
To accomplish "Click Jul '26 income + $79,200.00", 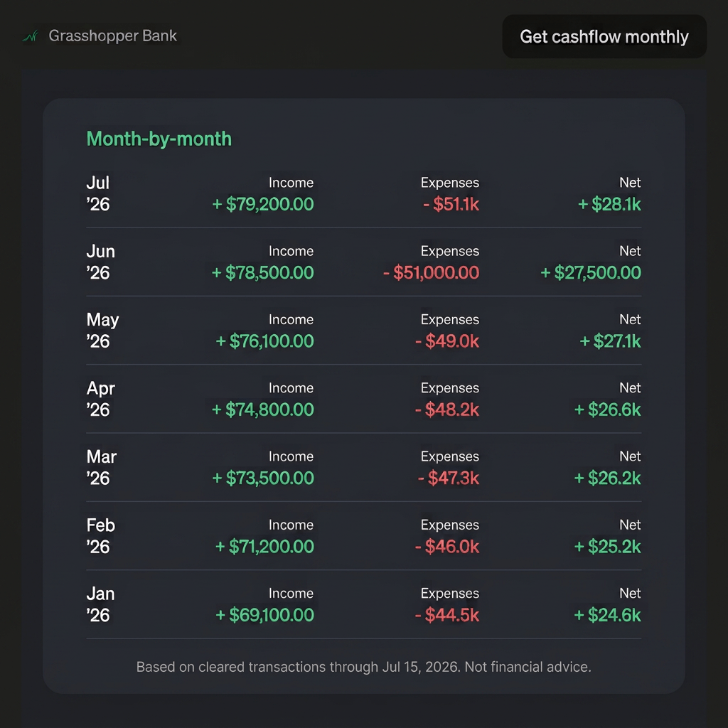I will tap(263, 204).
